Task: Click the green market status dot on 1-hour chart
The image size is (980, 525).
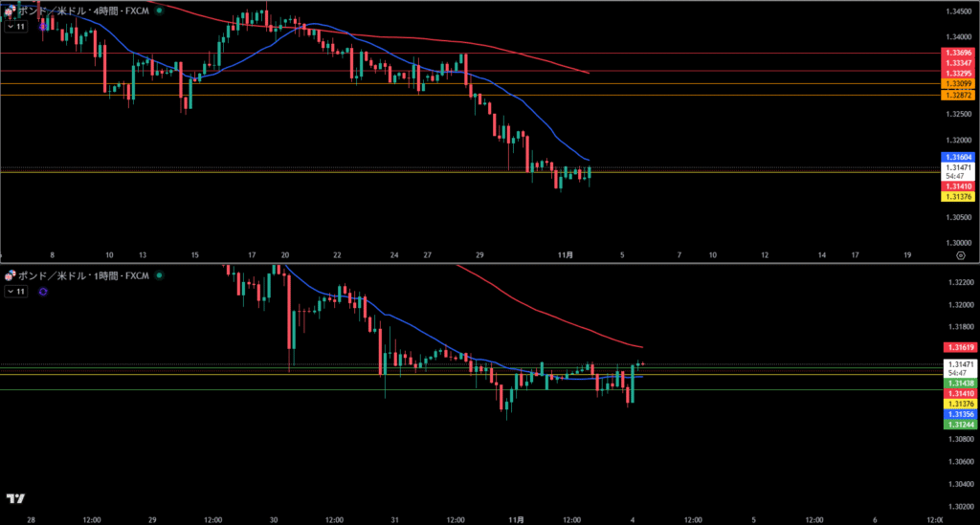Action: tap(158, 275)
